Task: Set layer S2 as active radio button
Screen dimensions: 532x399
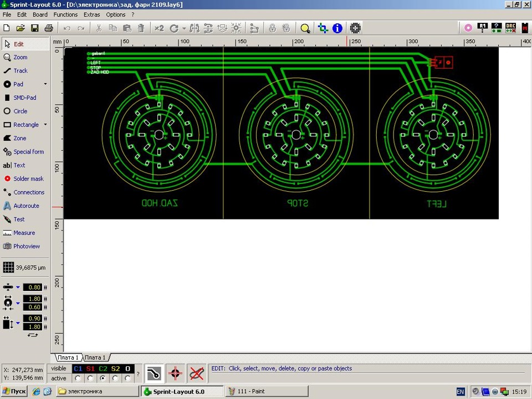Action: point(115,378)
